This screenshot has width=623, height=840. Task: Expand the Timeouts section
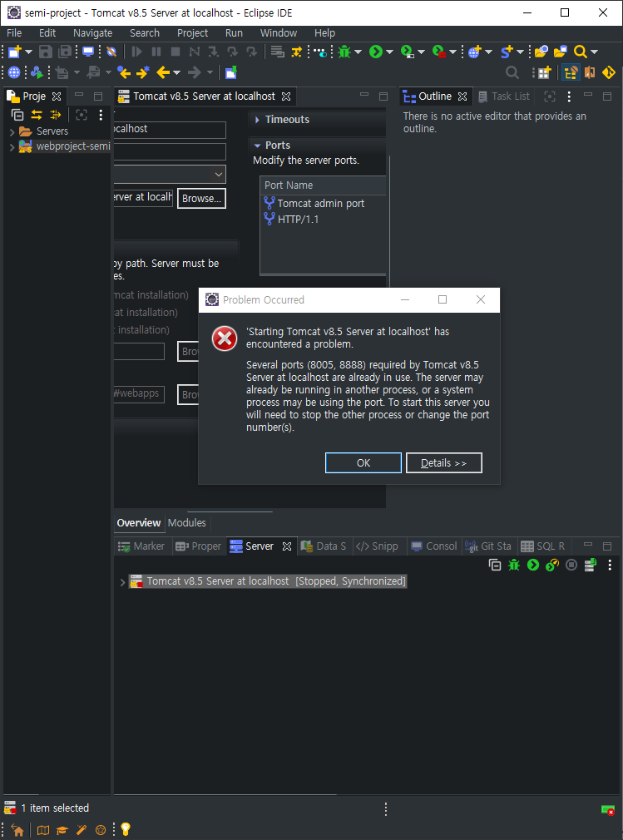point(258,120)
